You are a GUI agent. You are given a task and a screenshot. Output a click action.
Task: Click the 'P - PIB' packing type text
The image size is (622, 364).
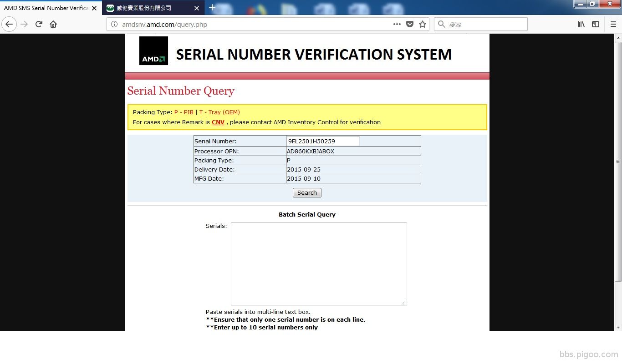(x=184, y=112)
